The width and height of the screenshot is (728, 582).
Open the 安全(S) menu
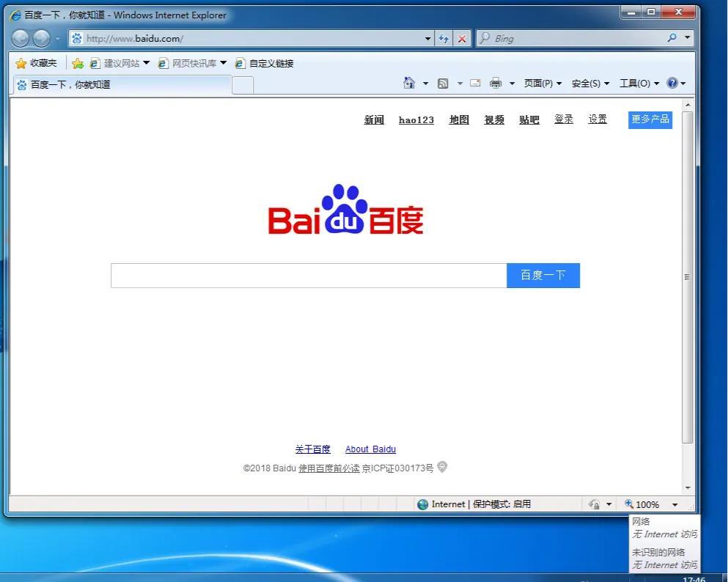pyautogui.click(x=590, y=84)
